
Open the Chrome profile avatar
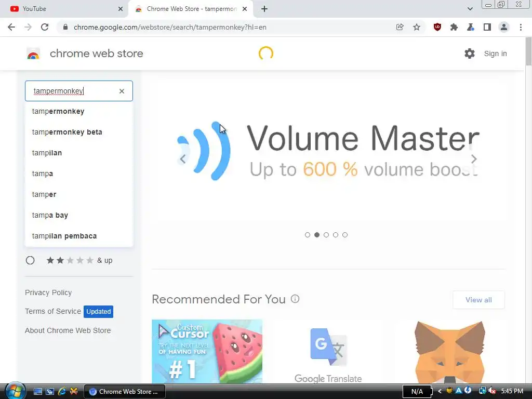[x=504, y=27]
